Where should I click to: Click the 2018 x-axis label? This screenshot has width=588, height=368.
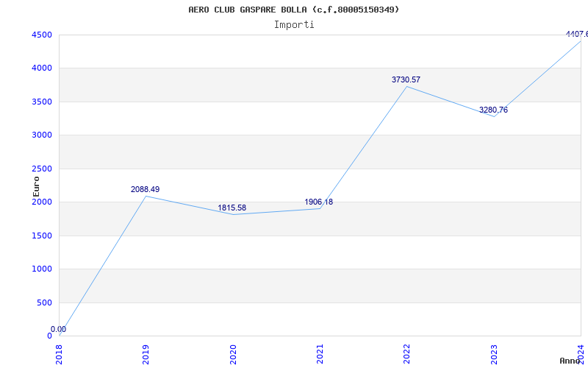click(x=59, y=354)
